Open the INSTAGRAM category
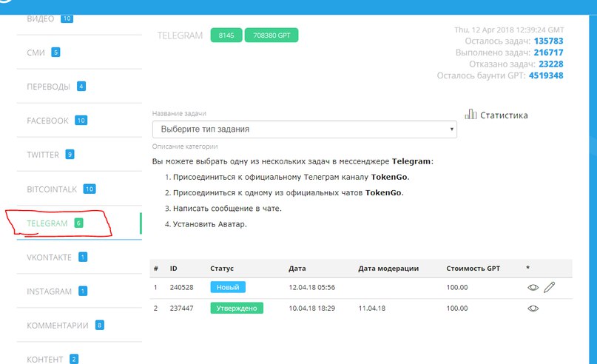 (49, 291)
